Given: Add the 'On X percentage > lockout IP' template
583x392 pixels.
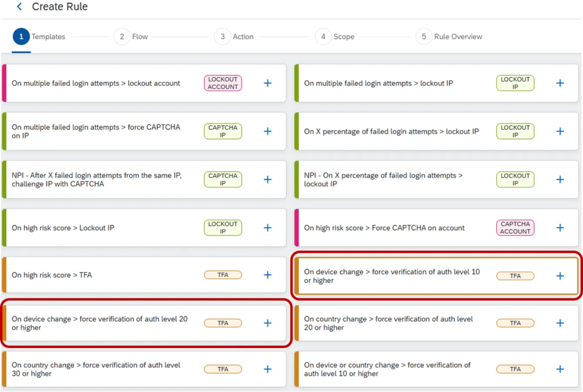Looking at the screenshot, I should pos(560,131).
